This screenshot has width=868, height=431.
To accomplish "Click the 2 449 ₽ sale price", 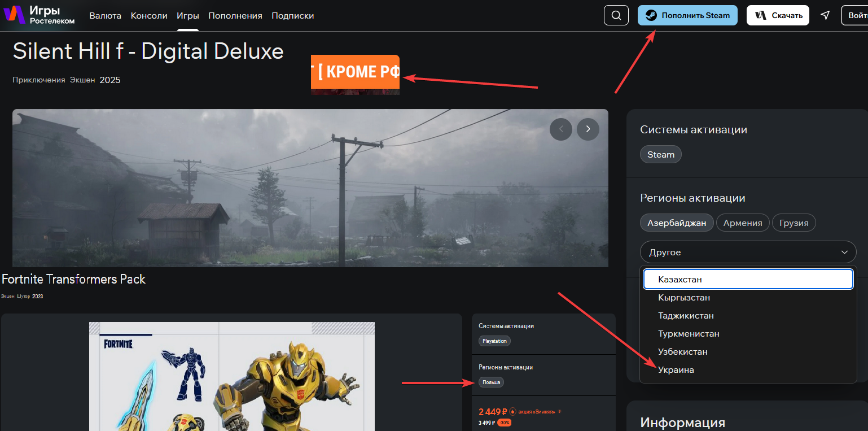I will point(493,411).
